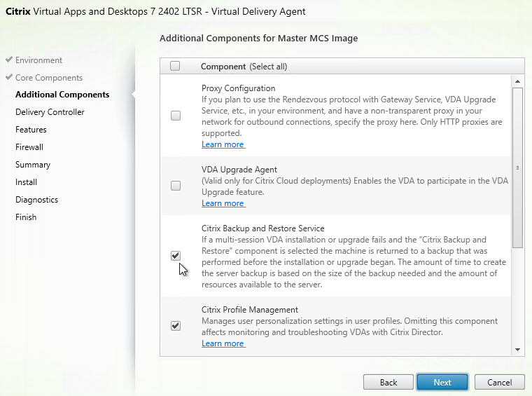532x396 pixels.
Task: Click the VDA Upgrade Agent title
Action: click(x=239, y=170)
